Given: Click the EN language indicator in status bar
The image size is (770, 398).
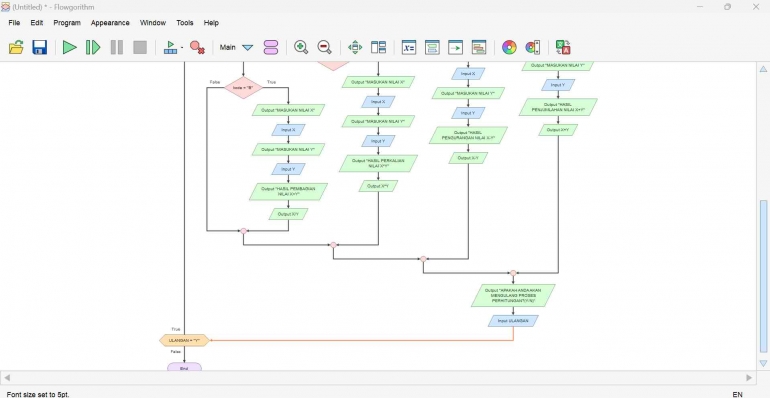Looking at the screenshot, I should (738, 394).
